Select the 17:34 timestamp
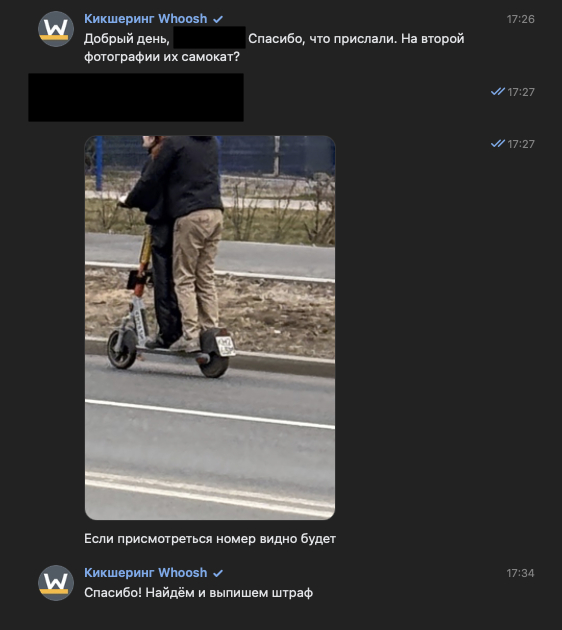562x630 pixels. 520,573
